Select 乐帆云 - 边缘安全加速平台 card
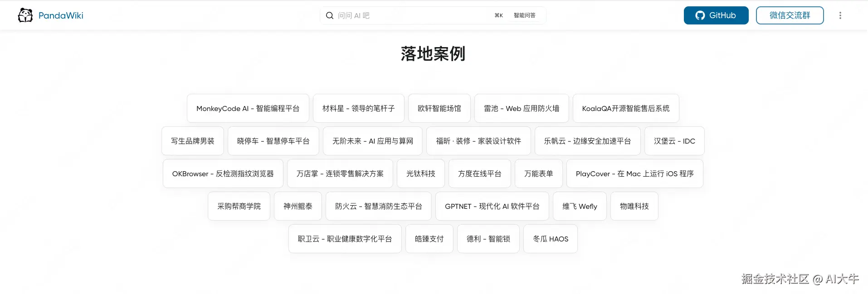 [x=588, y=141]
